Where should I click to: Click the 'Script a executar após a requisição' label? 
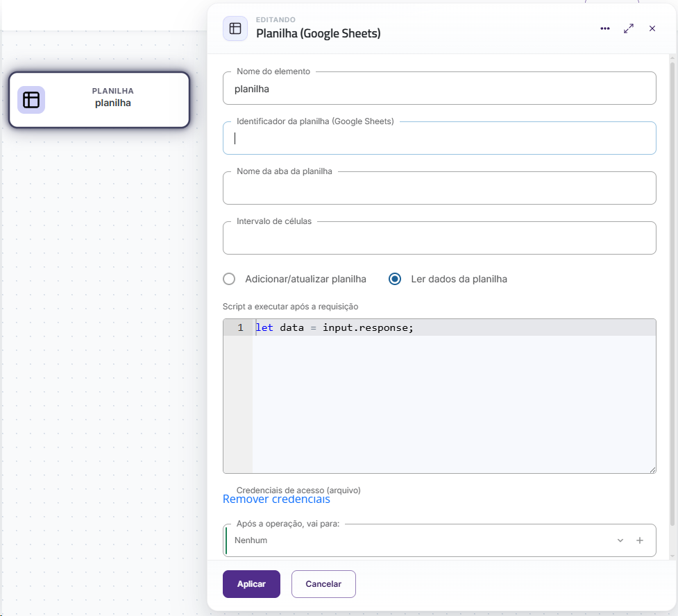[x=291, y=307]
